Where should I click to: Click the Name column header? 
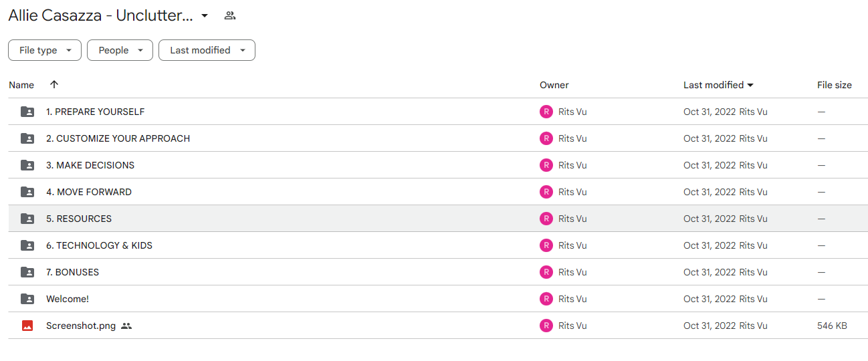tap(21, 85)
